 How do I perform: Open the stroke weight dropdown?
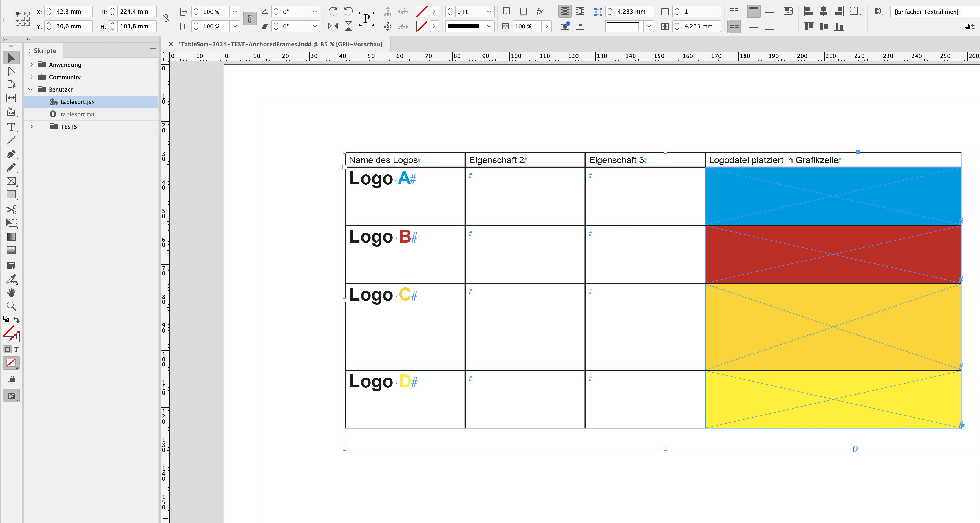click(489, 12)
